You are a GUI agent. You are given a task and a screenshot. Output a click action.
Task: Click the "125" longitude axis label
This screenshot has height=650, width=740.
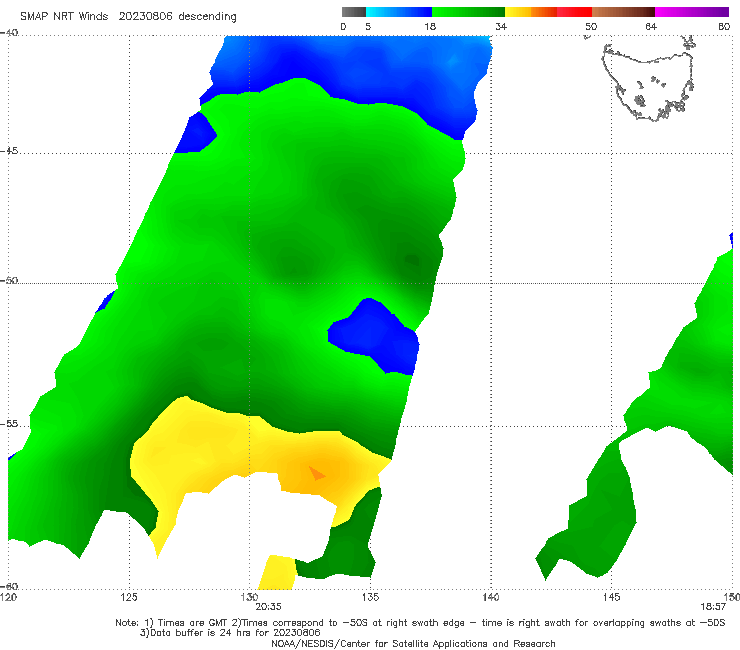[x=129, y=597]
